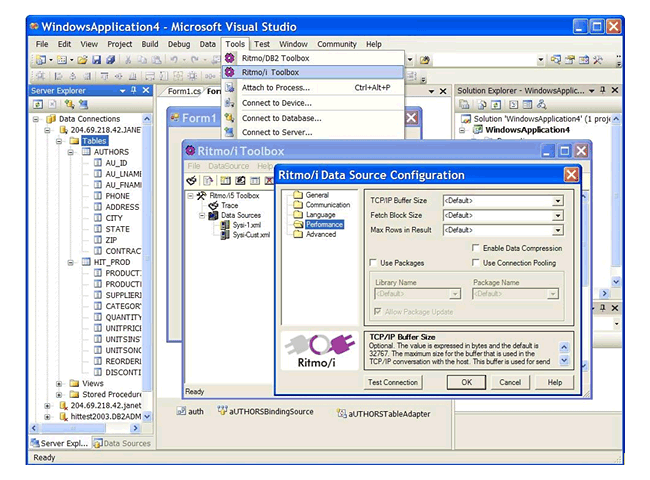The width and height of the screenshot is (650, 480).
Task: Open the File menu in Visual Studio
Action: click(42, 44)
